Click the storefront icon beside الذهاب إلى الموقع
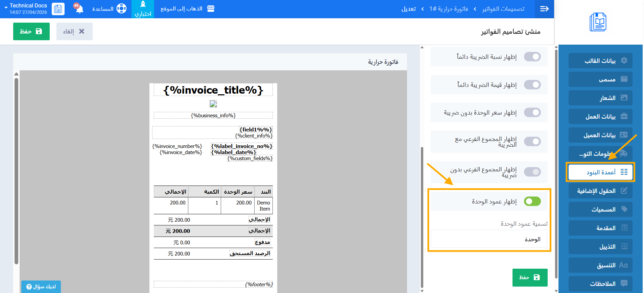This screenshot has width=644, height=293. [211, 9]
